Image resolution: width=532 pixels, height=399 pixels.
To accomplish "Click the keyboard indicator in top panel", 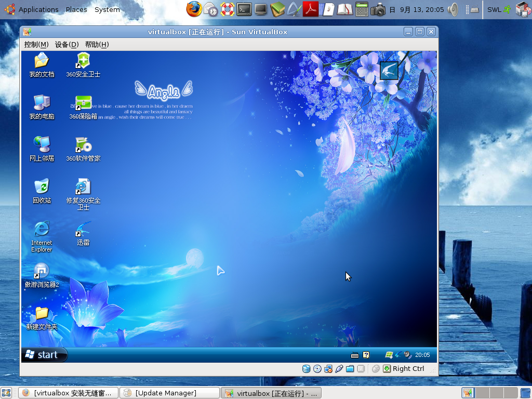I will pos(475,10).
